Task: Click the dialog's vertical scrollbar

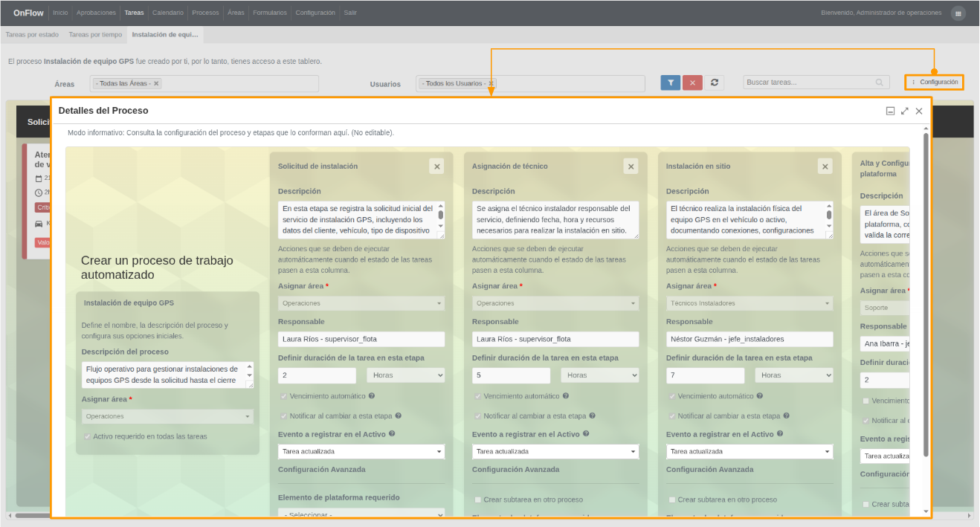Action: coord(926,294)
